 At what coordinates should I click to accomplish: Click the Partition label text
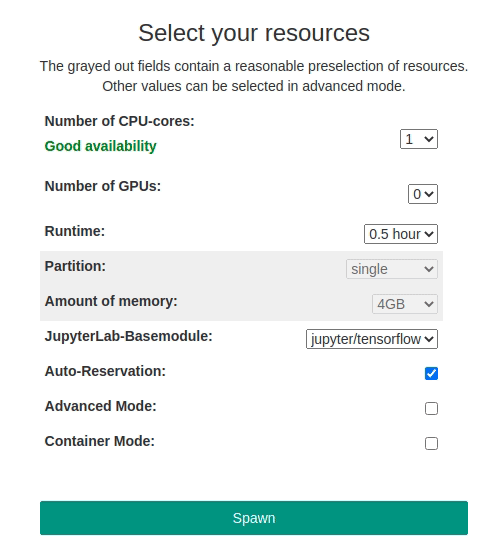75,266
